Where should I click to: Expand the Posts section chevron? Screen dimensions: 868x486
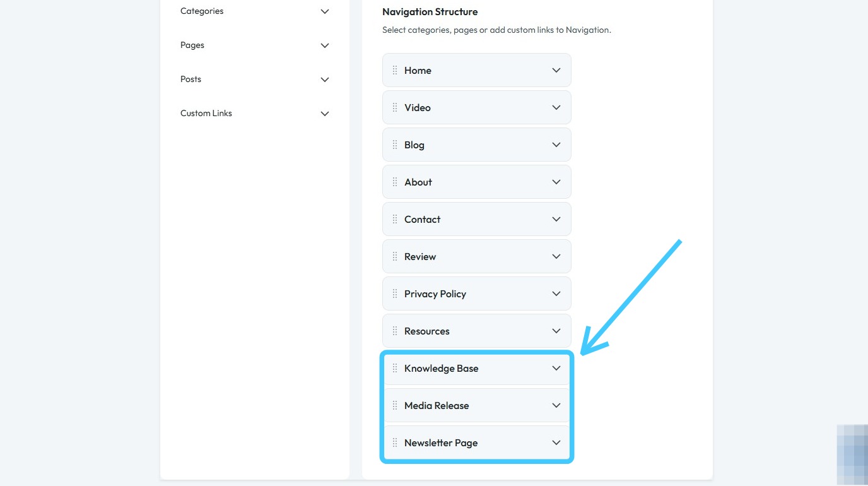coord(325,80)
